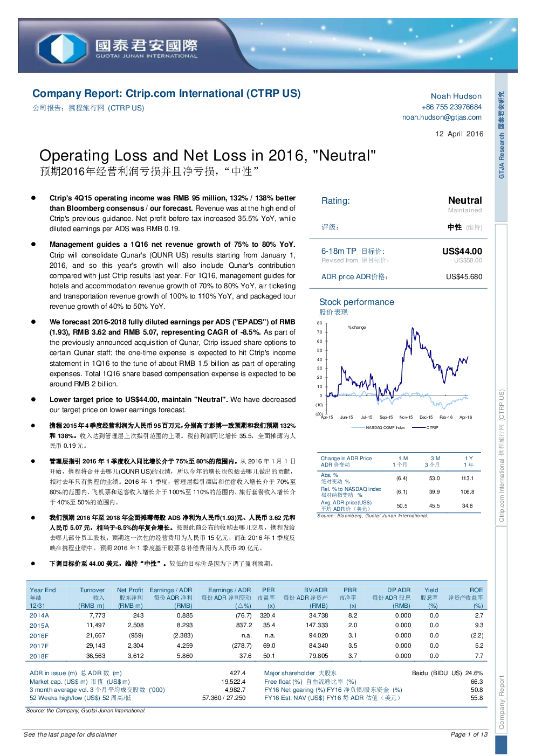Click the 2014A row label

pos(39,615)
